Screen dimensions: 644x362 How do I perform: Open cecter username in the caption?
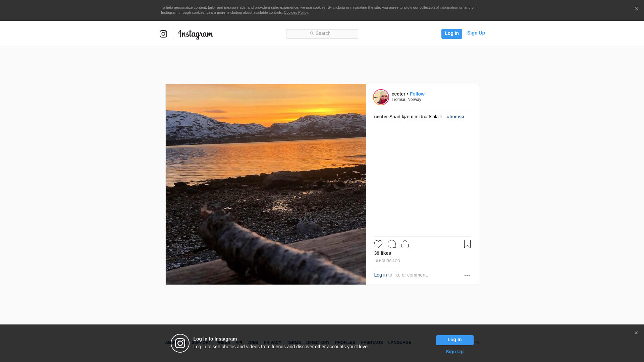pyautogui.click(x=381, y=117)
